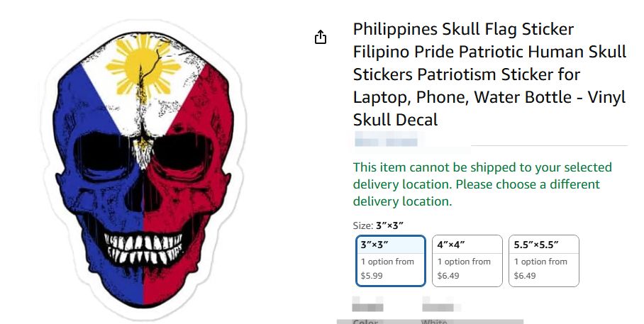The image size is (644, 324).
Task: Click "1 option from" under 5.5"×5.5"
Action: pyautogui.click(x=540, y=262)
